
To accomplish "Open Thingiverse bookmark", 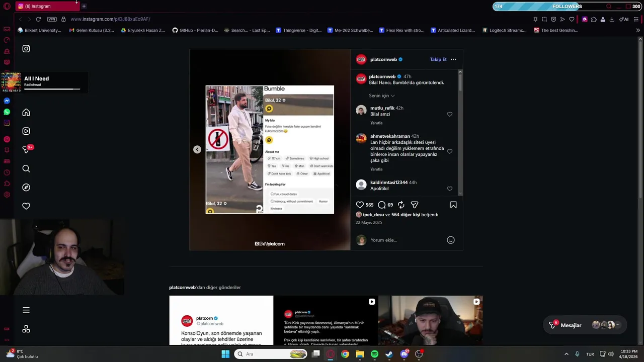I will tap(298, 30).
